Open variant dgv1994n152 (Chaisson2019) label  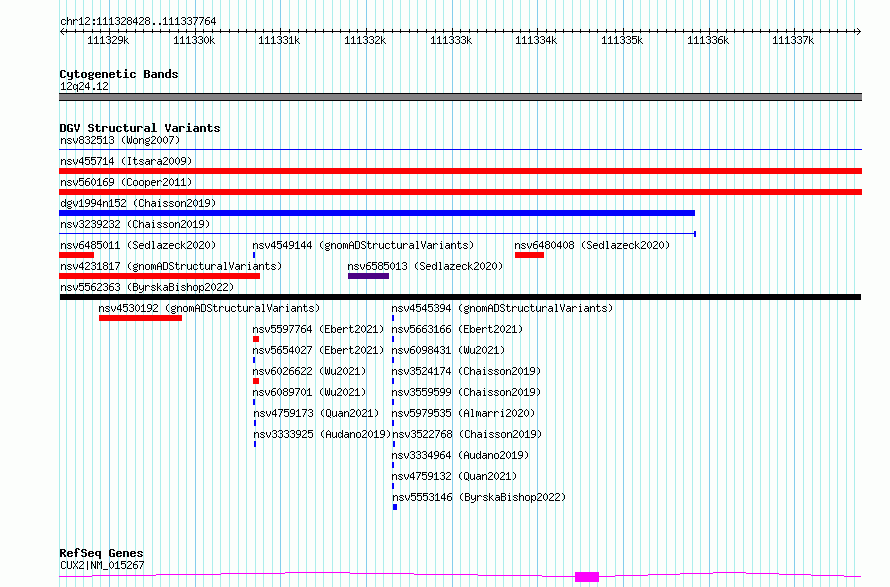click(x=138, y=203)
